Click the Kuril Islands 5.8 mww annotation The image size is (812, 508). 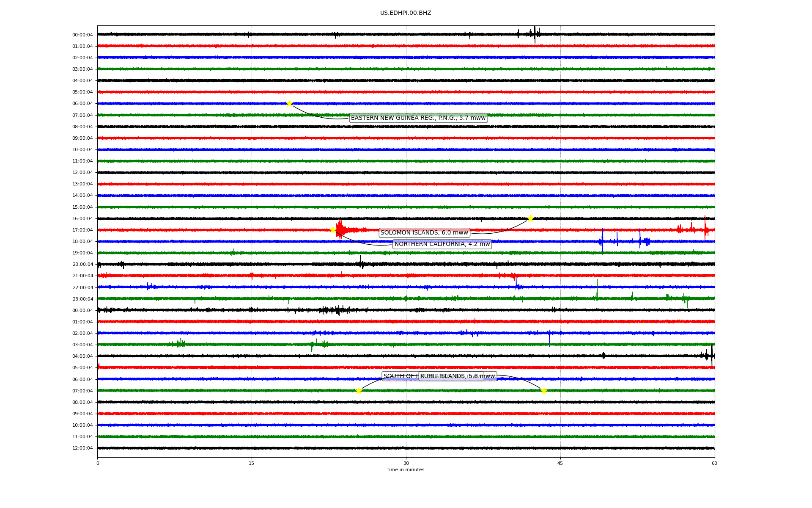458,376
